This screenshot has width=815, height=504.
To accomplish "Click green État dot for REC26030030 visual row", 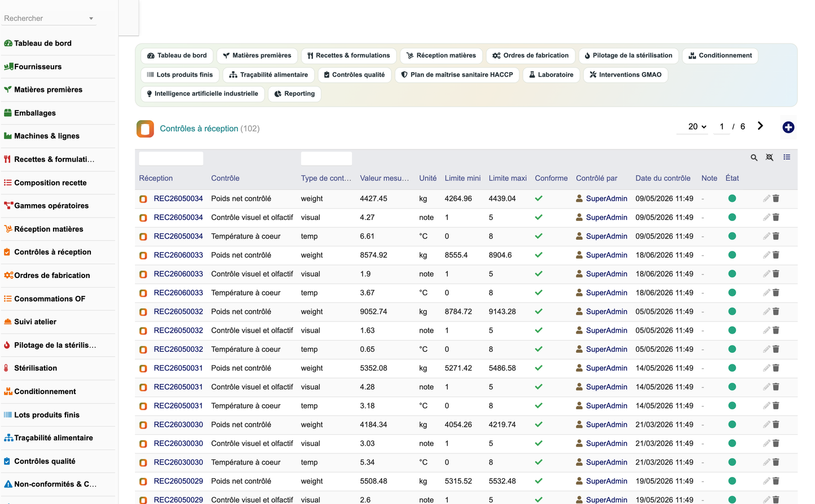I will (732, 444).
